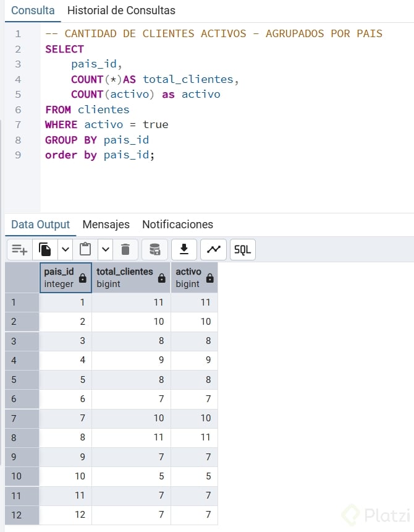Click 'total_clientes,' alias on line 4
The width and height of the screenshot is (414, 532).
pos(191,79)
